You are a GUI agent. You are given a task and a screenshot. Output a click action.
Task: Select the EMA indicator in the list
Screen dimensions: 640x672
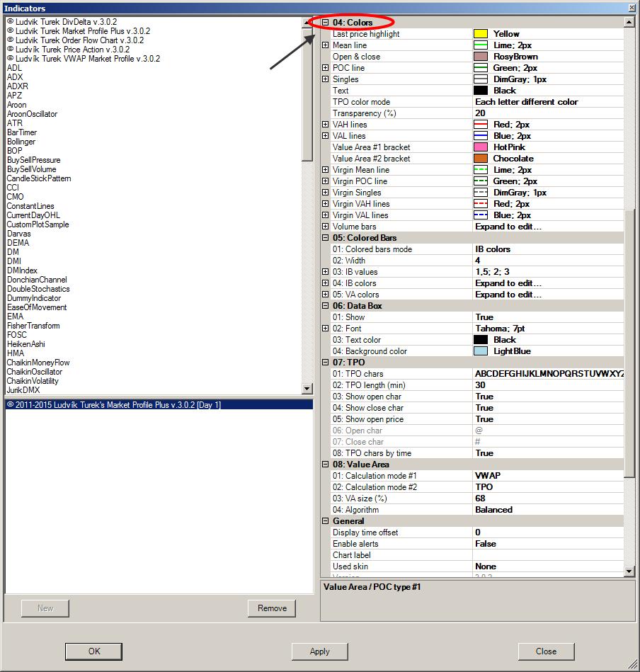pos(15,317)
